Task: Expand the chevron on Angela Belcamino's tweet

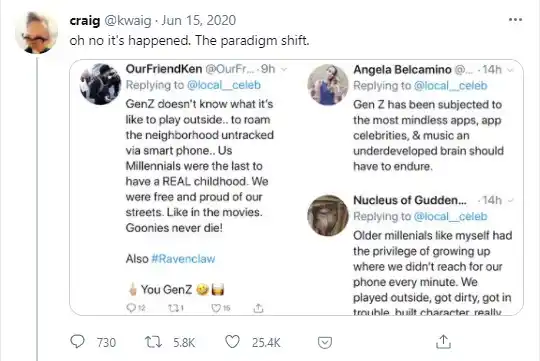Action: [511, 70]
